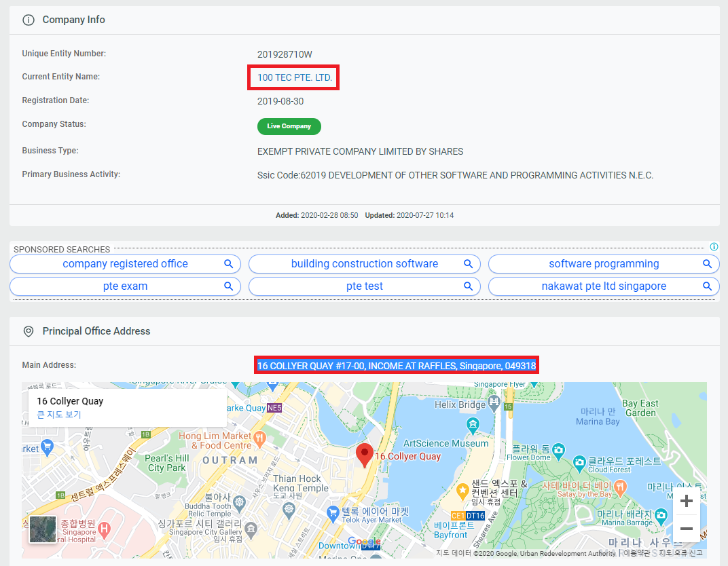The height and width of the screenshot is (566, 728).
Task: Click the Telok Ayer Market shopping pin
Action: (333, 513)
